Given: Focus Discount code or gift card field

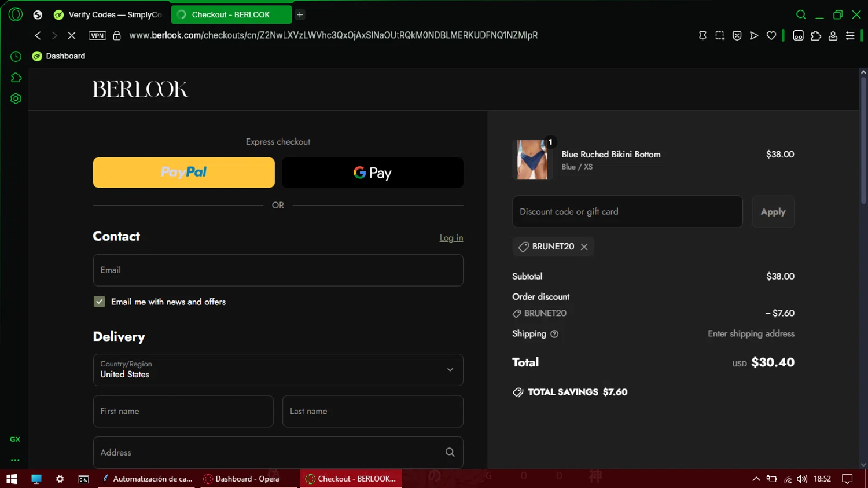Looking at the screenshot, I should (627, 212).
